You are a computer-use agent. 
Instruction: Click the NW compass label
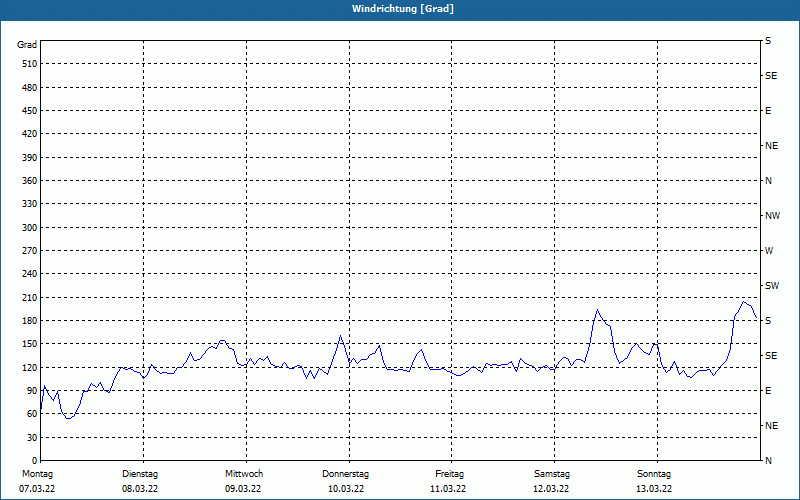point(772,216)
